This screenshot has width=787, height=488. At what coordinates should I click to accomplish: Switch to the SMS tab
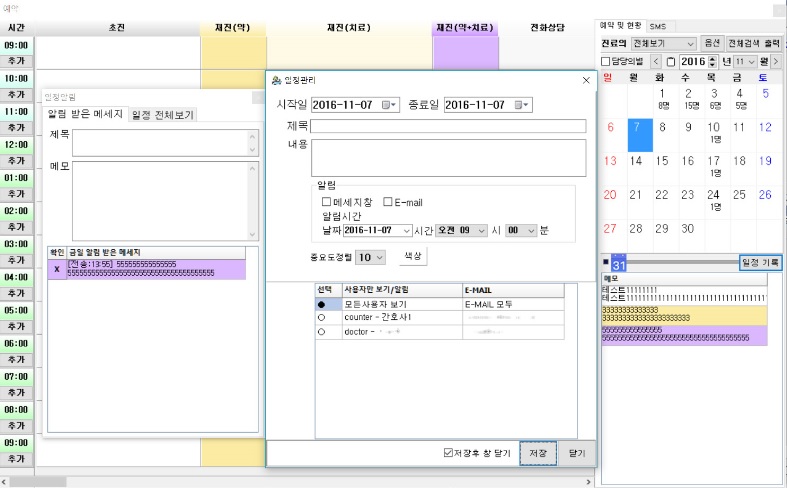(x=656, y=26)
